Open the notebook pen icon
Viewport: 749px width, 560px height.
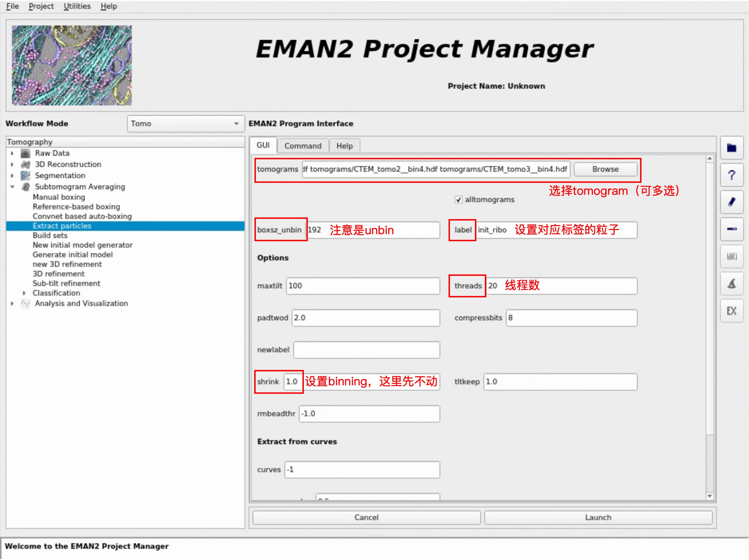[731, 202]
